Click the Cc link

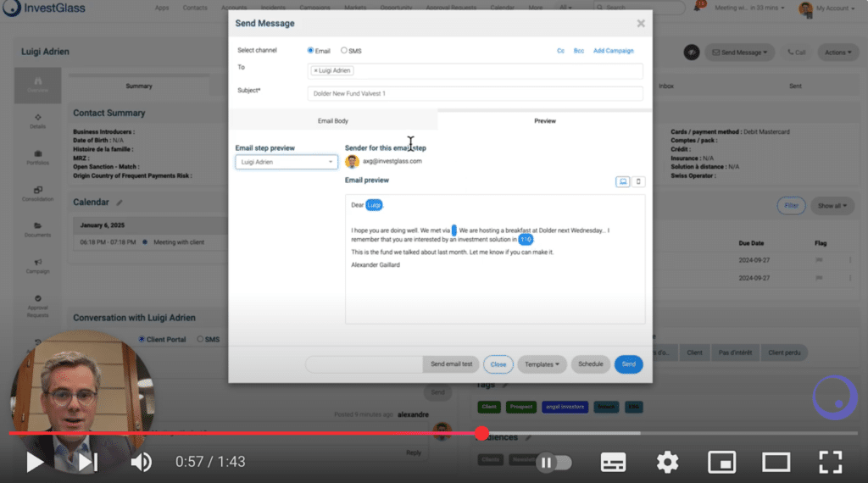point(561,50)
